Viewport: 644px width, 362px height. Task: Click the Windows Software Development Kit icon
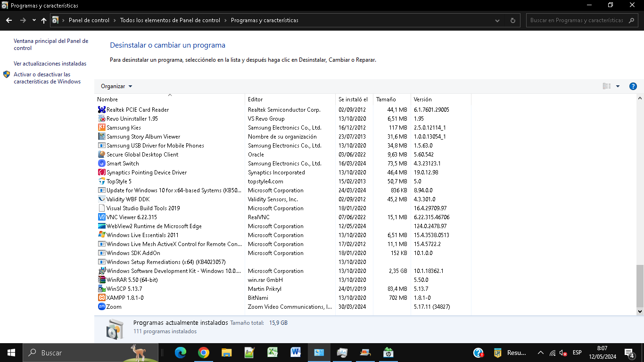tap(101, 271)
